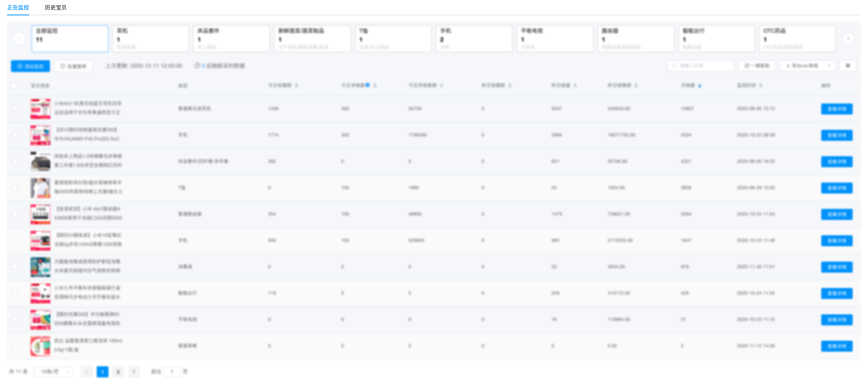Click the gear settings icon button
Image resolution: width=868 pixels, height=382 pixels.
click(848, 66)
